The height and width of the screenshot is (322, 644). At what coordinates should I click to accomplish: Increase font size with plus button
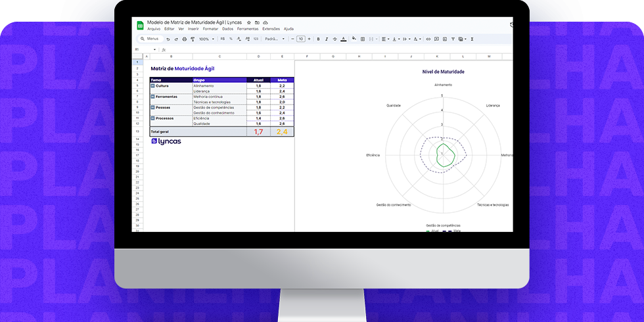pos(310,39)
